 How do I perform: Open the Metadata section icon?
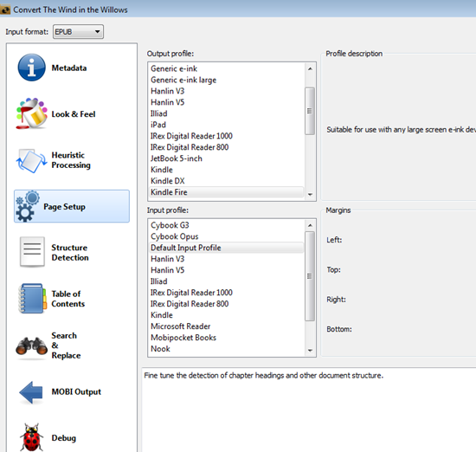pyautogui.click(x=31, y=68)
